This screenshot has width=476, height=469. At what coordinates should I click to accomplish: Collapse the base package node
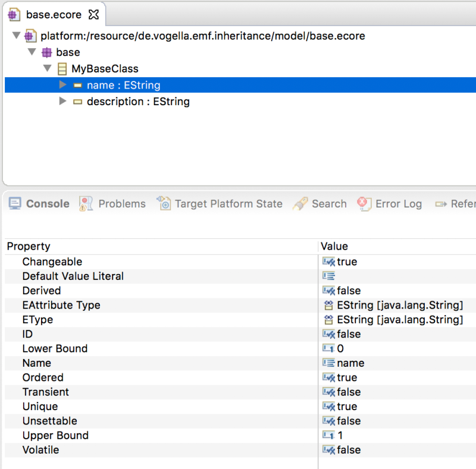pos(32,52)
